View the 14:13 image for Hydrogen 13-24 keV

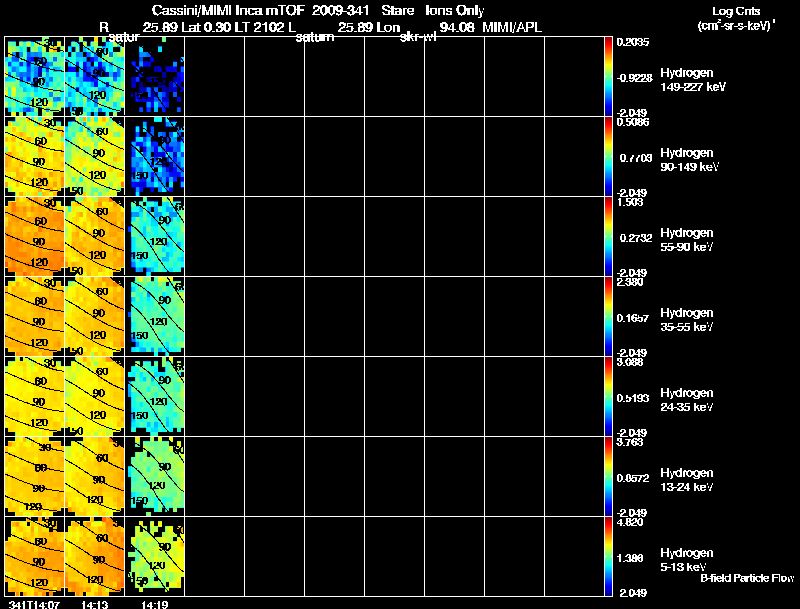(94, 476)
